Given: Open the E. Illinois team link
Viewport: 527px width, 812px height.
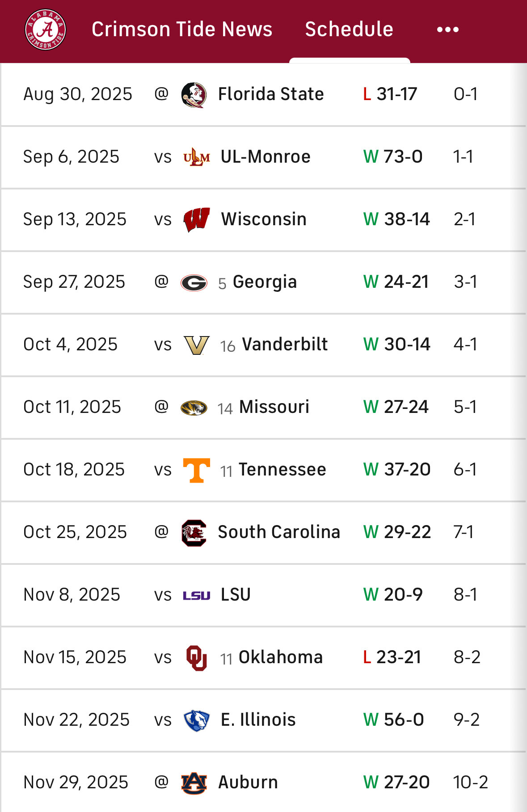Looking at the screenshot, I should [258, 720].
